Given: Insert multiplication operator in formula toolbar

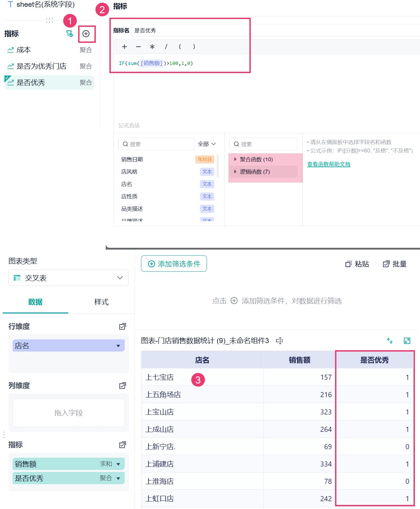Looking at the screenshot, I should (x=152, y=47).
